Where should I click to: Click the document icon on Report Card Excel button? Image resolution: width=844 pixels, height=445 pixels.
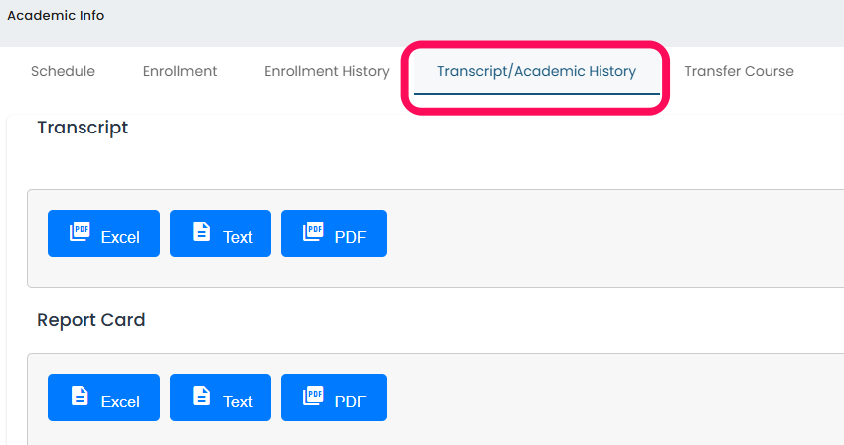click(x=80, y=396)
